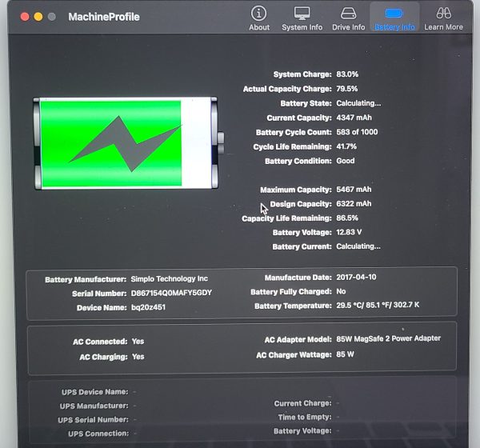
Task: Click the Battery Voltage 12.83 V value
Action: pyautogui.click(x=350, y=233)
